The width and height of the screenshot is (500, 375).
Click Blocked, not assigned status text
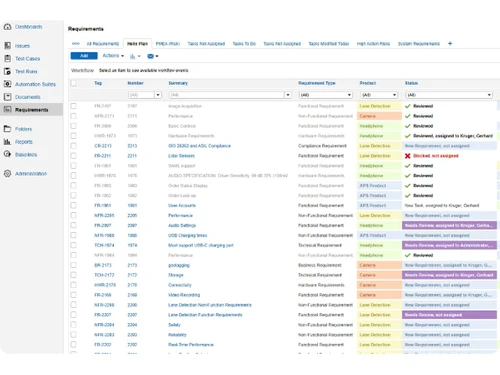(x=436, y=156)
